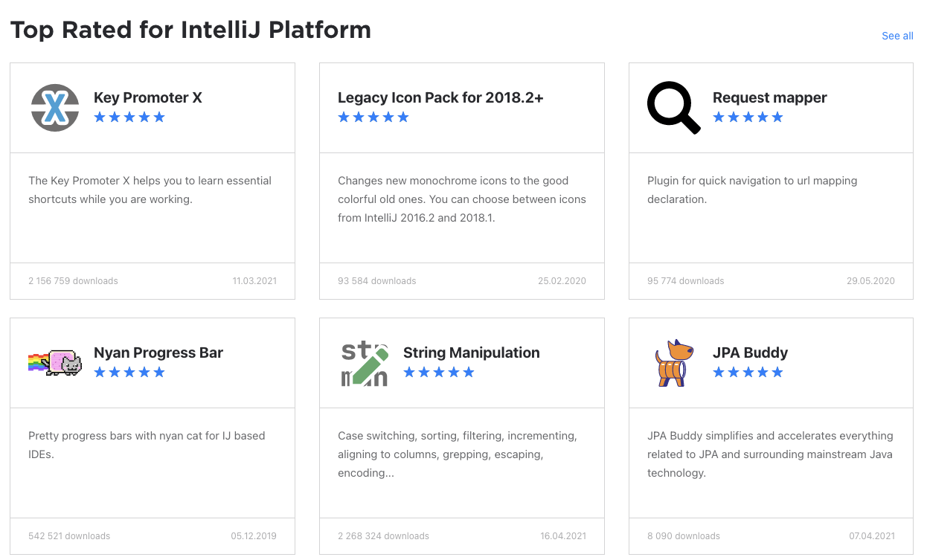This screenshot has width=927, height=560.
Task: Open the Key Promoter X plugin icon
Action: tap(55, 108)
